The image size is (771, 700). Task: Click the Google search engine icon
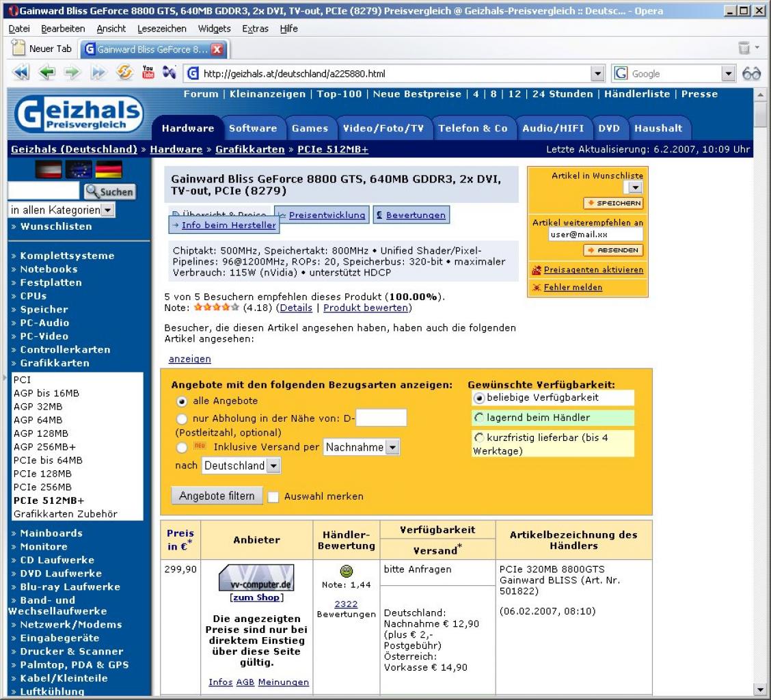coord(621,73)
